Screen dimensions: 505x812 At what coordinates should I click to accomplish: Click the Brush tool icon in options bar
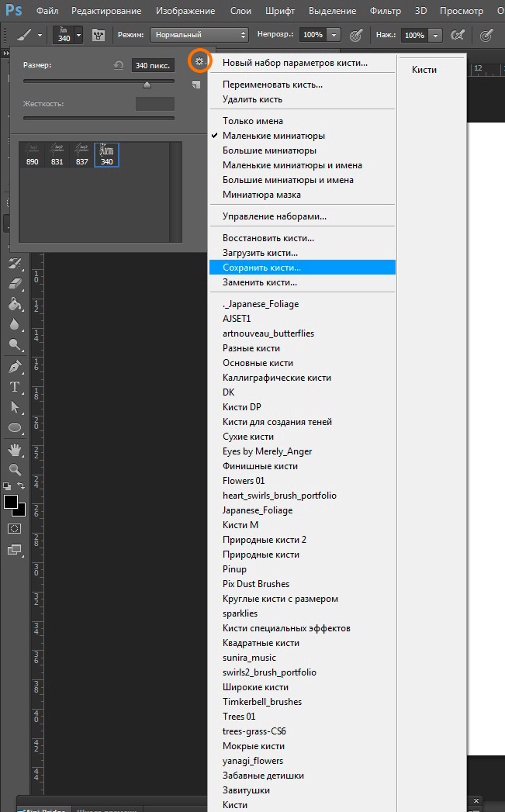pos(24,35)
